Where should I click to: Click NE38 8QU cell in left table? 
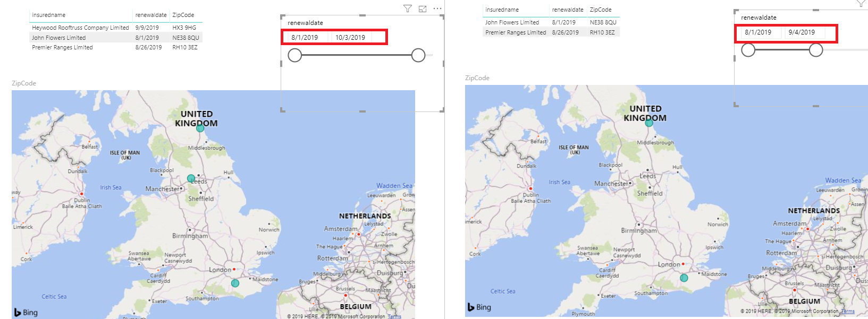(186, 38)
